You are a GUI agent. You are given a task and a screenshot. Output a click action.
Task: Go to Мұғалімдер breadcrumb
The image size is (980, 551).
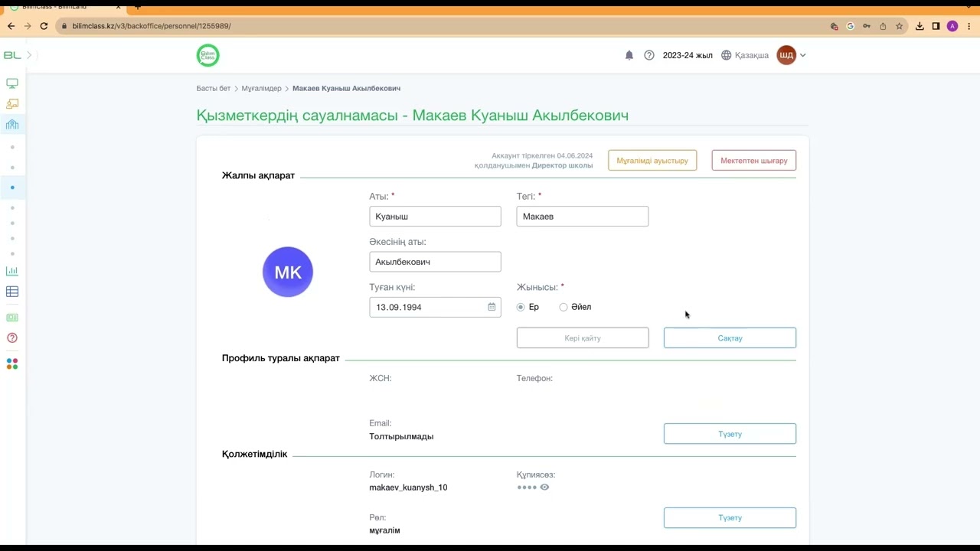262,89
